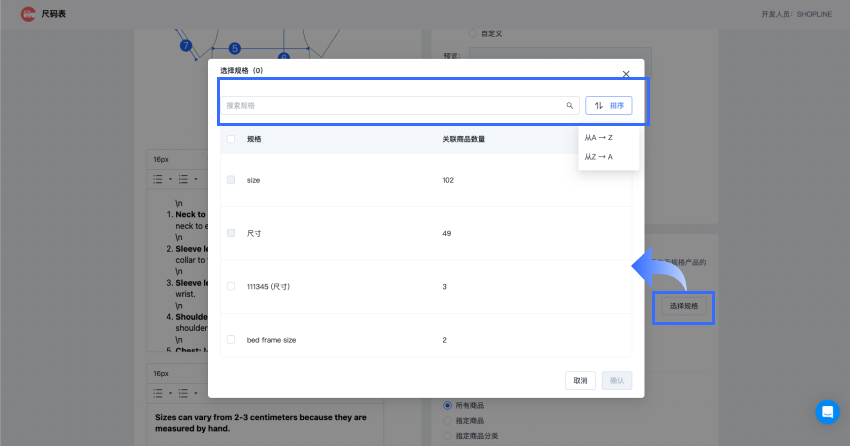Viewport: 850px width, 447px height.
Task: Click the 确认 confirm button
Action: coord(617,380)
